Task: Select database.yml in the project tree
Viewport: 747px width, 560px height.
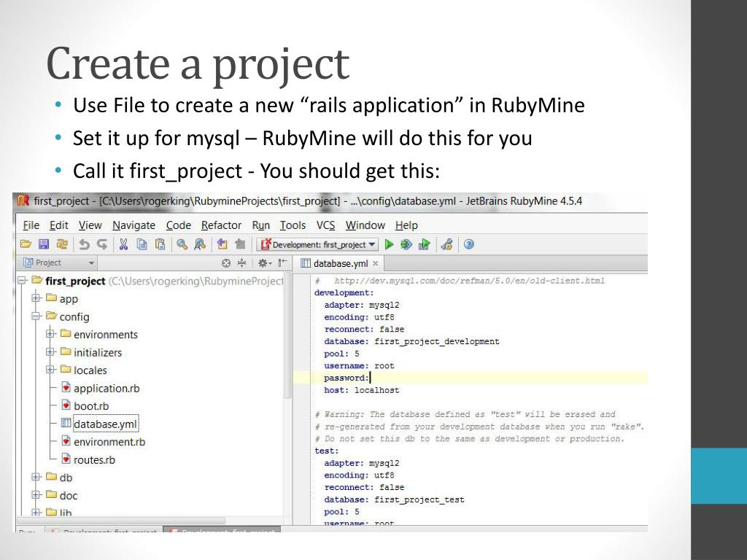Action: pyautogui.click(x=105, y=424)
